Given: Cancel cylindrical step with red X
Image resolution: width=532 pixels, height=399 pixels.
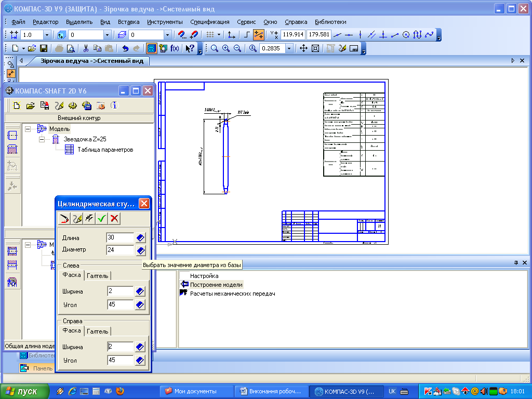Looking at the screenshot, I should click(114, 219).
